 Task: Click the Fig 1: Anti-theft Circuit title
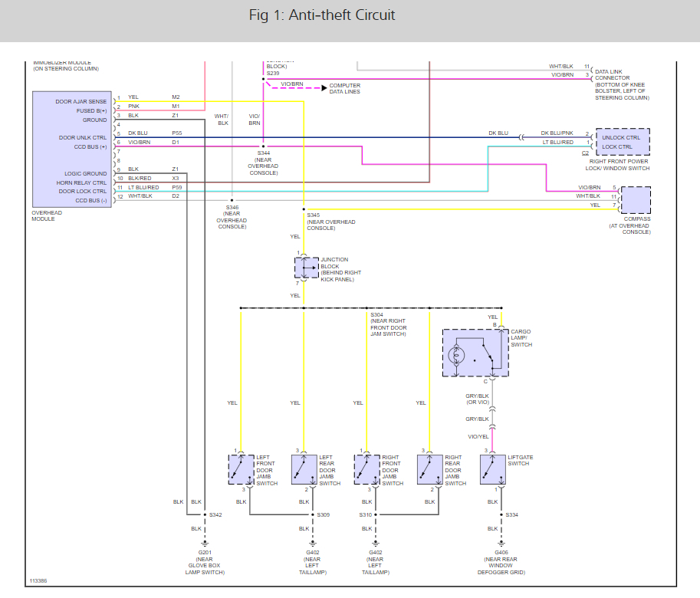pos(322,15)
